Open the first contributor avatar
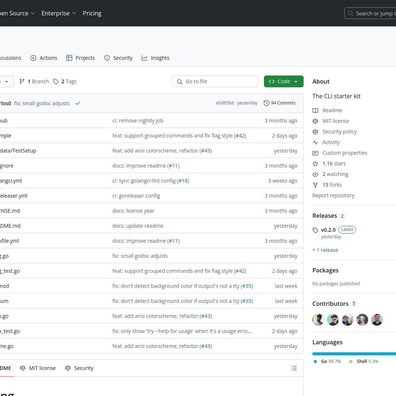The width and height of the screenshot is (396, 396). [x=318, y=320]
